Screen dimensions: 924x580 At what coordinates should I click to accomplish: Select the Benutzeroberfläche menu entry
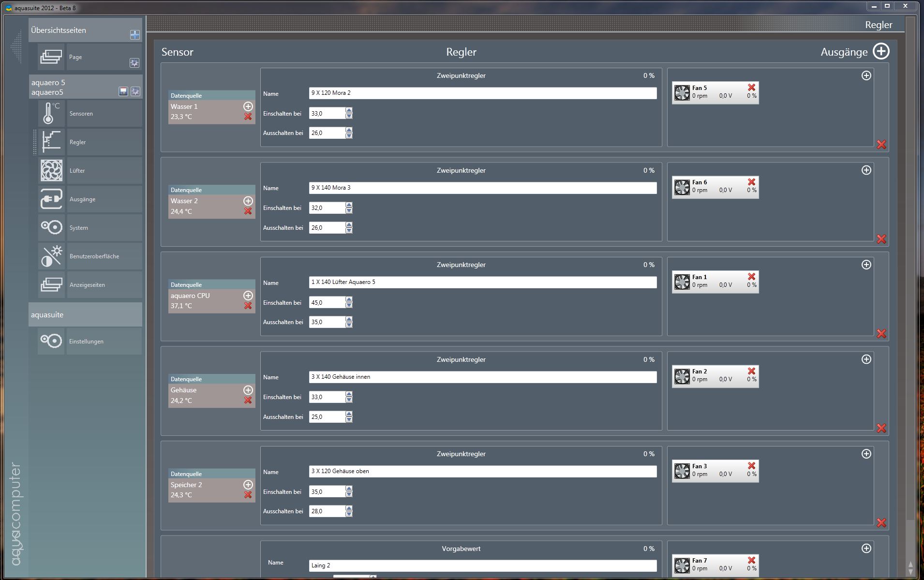coord(104,256)
